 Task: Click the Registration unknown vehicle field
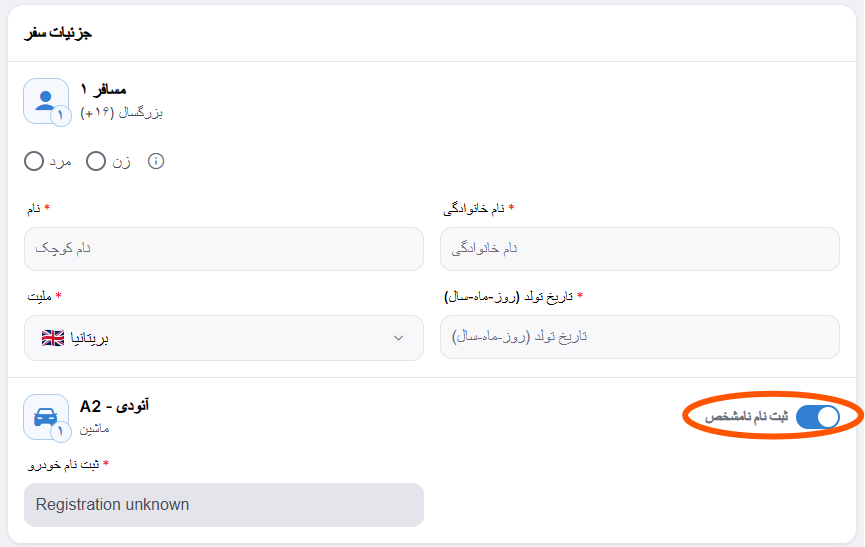point(224,505)
